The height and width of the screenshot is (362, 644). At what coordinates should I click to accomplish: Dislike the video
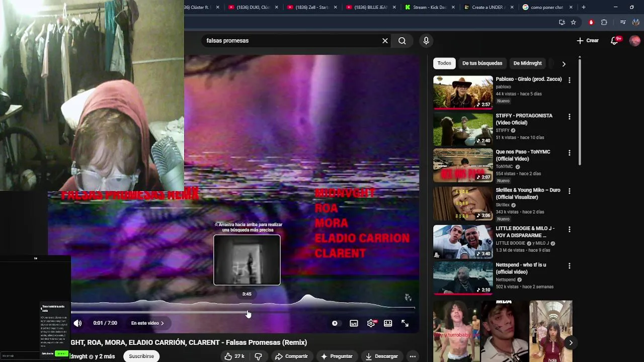(258, 356)
